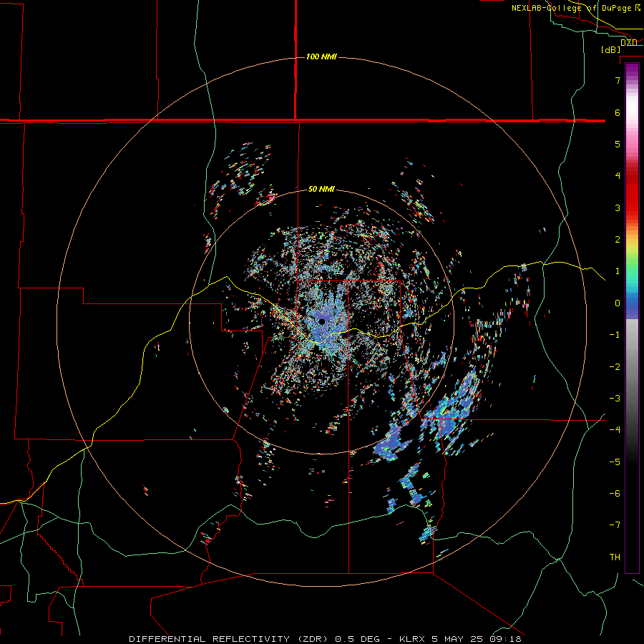The image size is (644, 644).
Task: Click the scale value -1
Action: [615, 335]
